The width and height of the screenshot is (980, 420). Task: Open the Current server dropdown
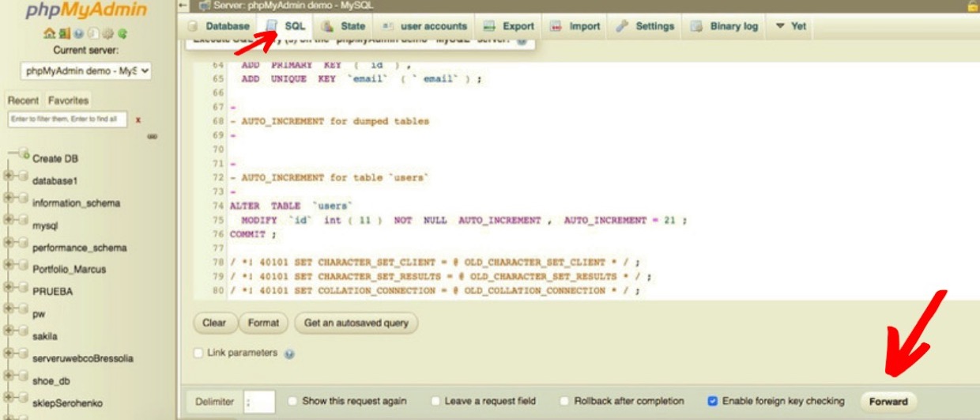click(87, 70)
